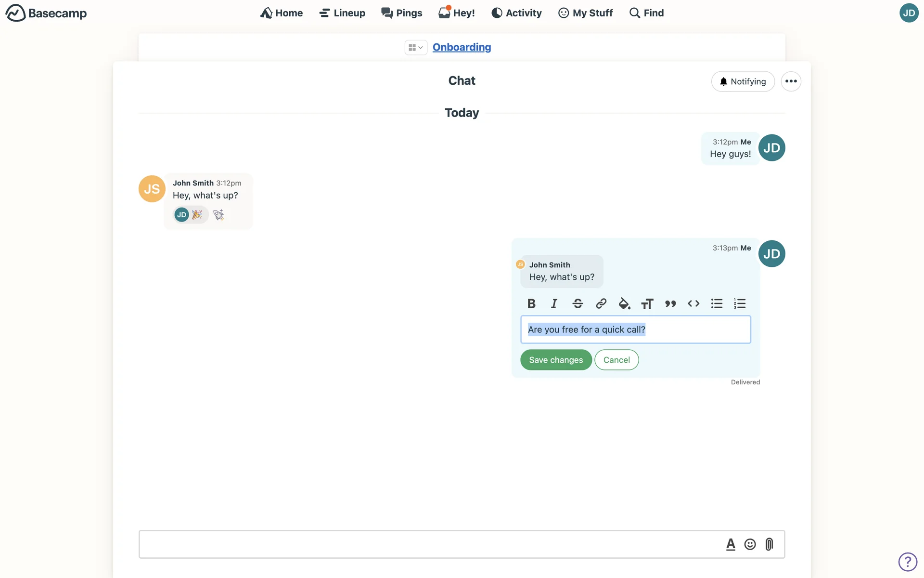Toggle the Notifying bell button
This screenshot has width=924, height=578.
click(743, 81)
